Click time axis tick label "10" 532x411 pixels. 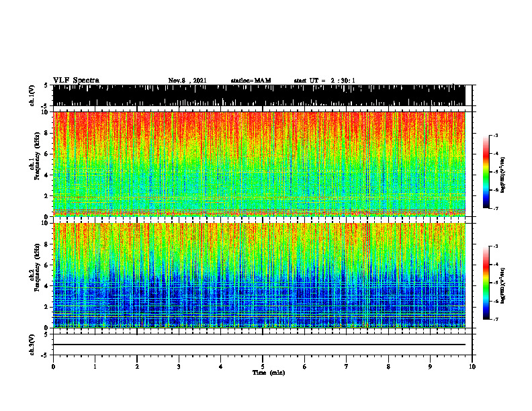pos(472,367)
